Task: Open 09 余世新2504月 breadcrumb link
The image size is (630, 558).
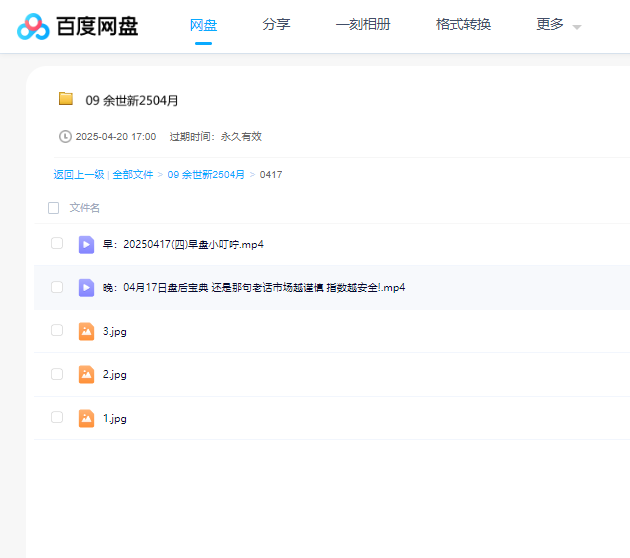Action: click(206, 174)
